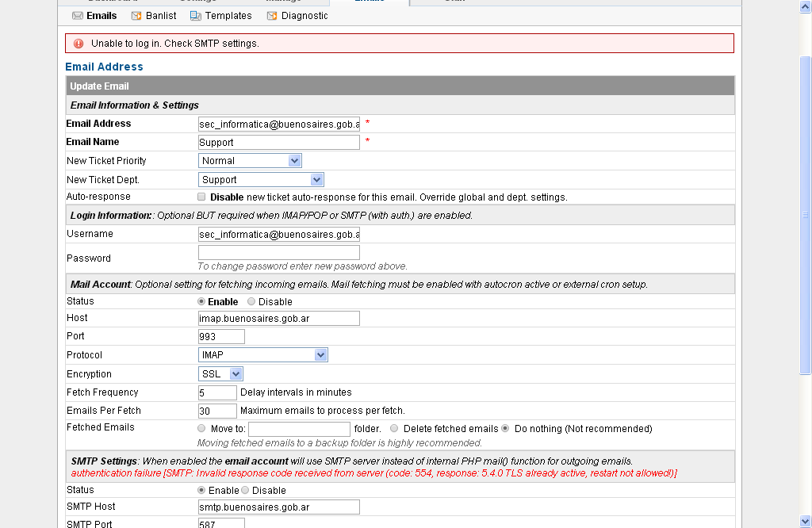Click the 'Unable to log in' error message
812x528 pixels.
click(175, 44)
